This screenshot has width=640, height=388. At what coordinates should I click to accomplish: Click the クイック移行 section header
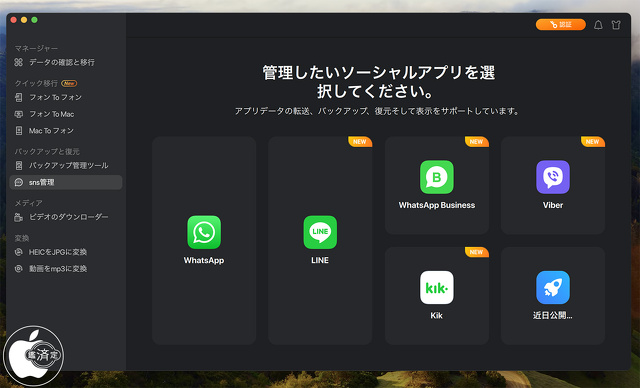pos(36,83)
